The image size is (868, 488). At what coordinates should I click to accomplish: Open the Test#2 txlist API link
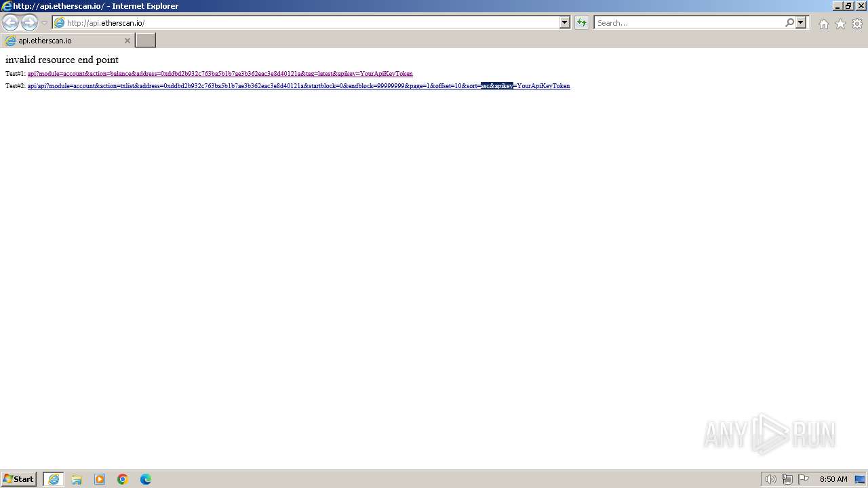pos(298,86)
